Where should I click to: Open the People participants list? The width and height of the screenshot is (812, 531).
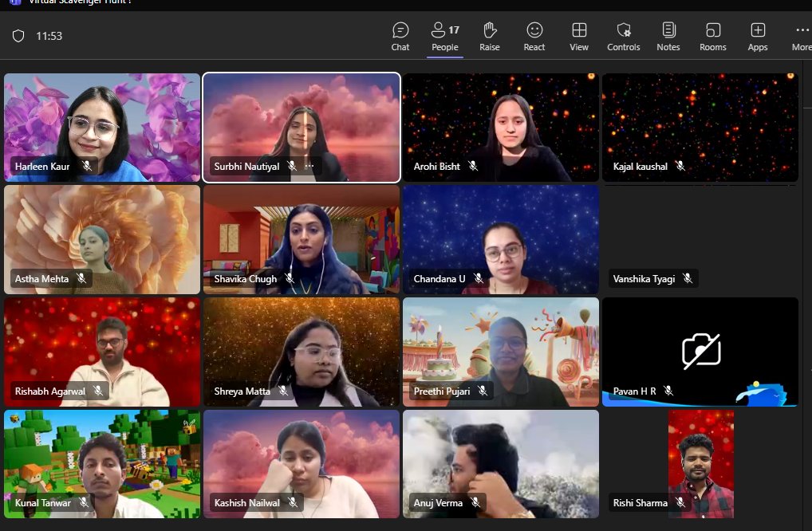coord(445,36)
